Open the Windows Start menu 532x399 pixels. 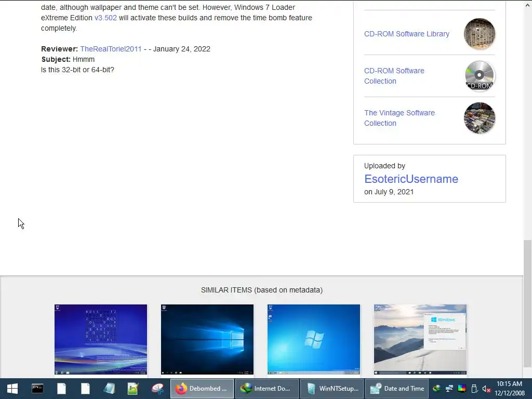click(12, 389)
